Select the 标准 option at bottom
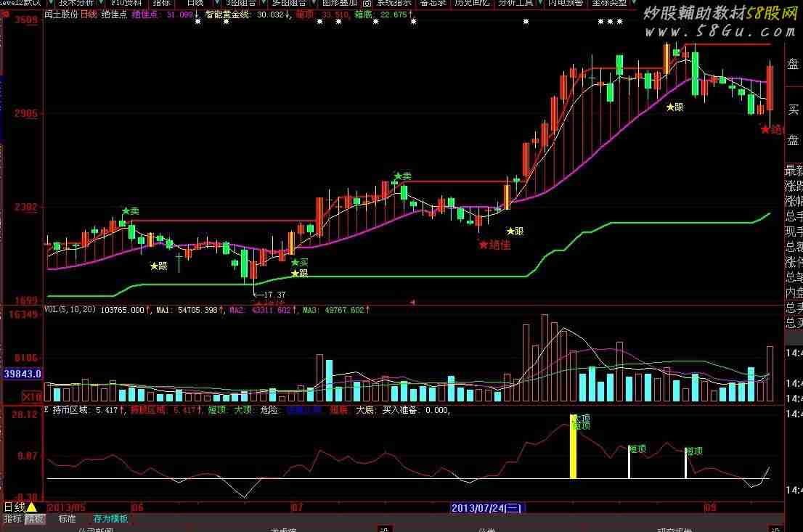Screen dimensions: 803x532 tap(67, 519)
